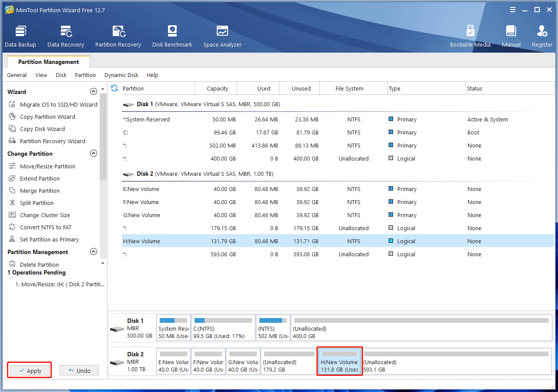The height and width of the screenshot is (392, 558).
Task: Open the Manual
Action: (x=511, y=37)
